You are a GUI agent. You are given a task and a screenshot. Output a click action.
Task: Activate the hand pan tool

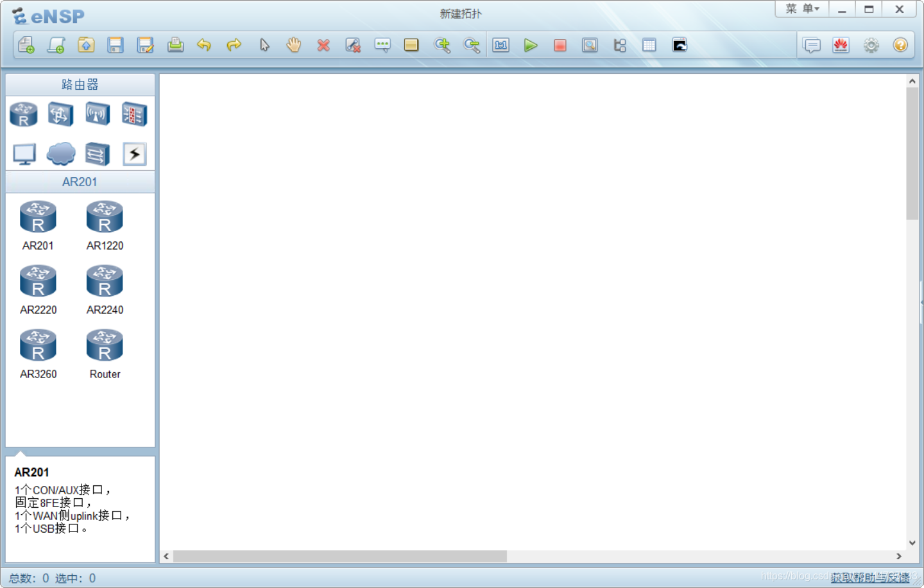294,45
